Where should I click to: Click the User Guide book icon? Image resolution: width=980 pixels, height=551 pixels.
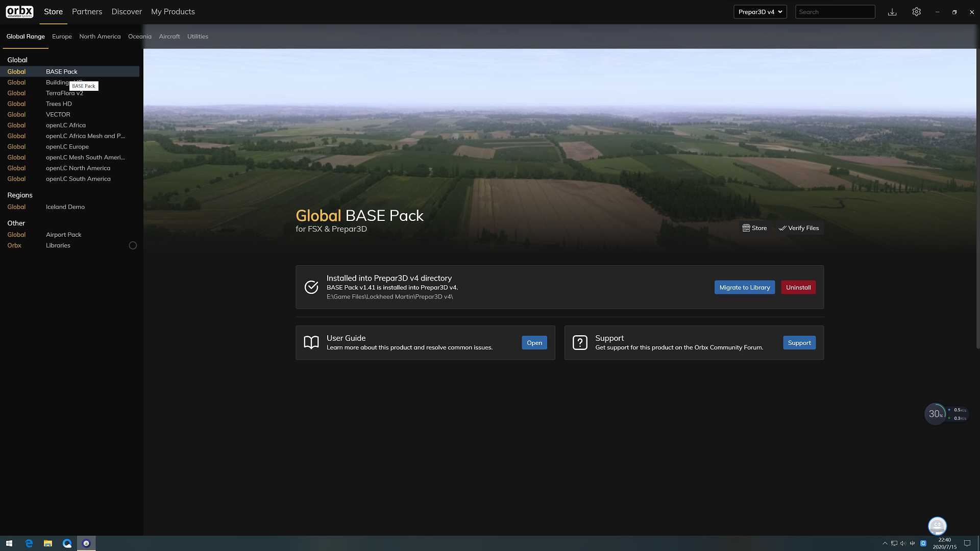pyautogui.click(x=311, y=342)
